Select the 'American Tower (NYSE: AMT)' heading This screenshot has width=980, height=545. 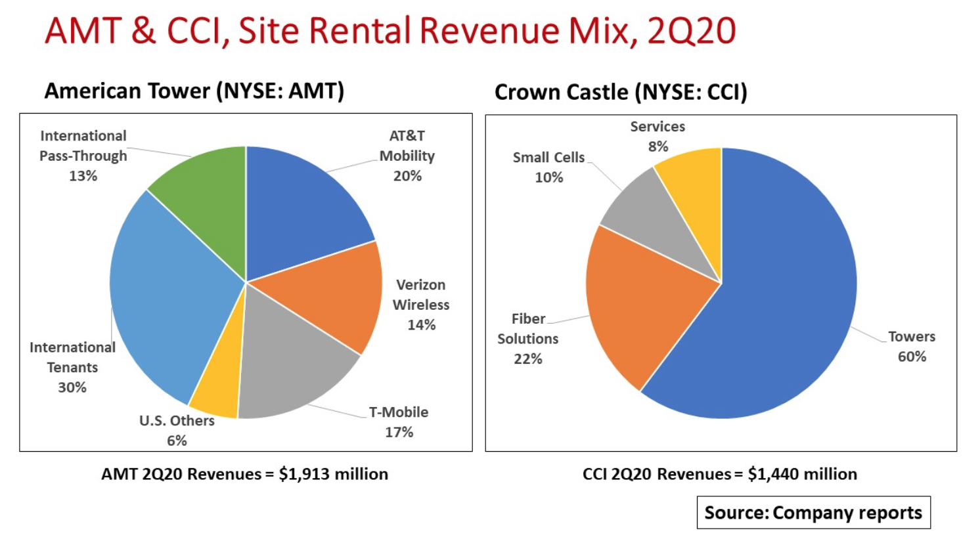(x=194, y=91)
